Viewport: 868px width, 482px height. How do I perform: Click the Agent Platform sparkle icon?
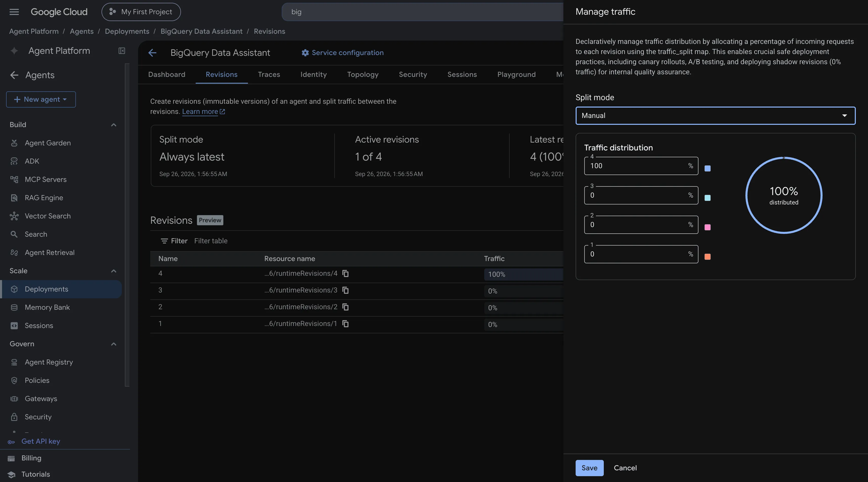point(14,51)
